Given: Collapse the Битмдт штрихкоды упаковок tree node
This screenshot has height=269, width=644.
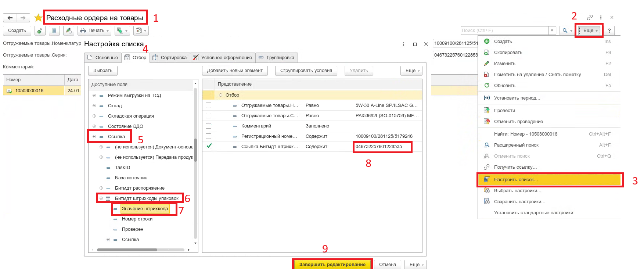Looking at the screenshot, I should tap(101, 198).
